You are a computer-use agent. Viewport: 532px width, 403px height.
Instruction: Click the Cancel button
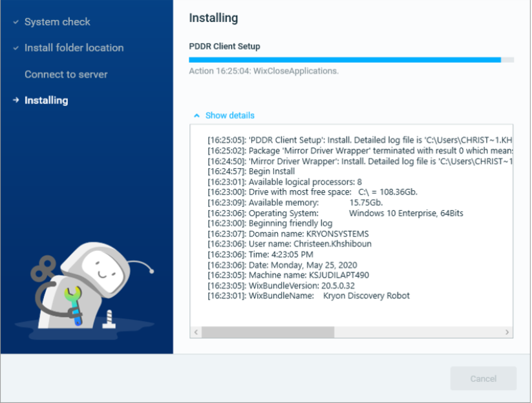tap(483, 378)
